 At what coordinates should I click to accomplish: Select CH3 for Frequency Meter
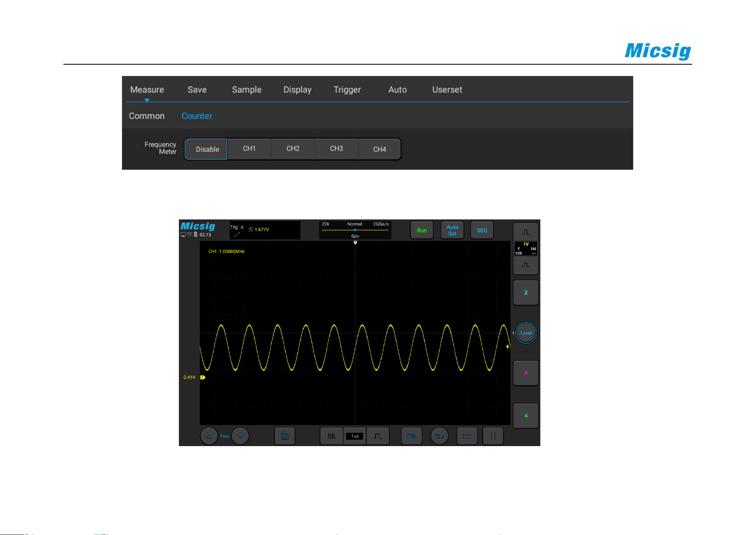(336, 149)
